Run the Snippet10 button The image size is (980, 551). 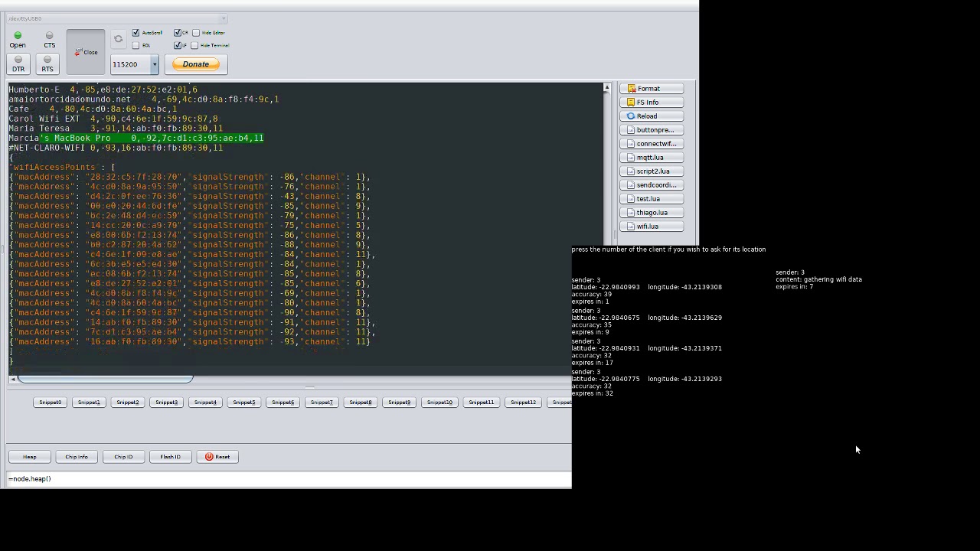tap(439, 403)
